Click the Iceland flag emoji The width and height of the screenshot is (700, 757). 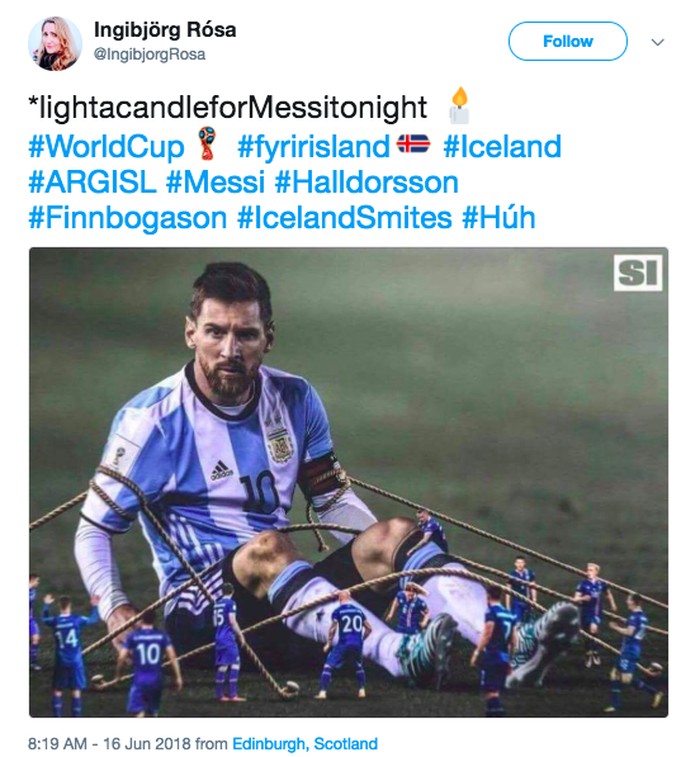pyautogui.click(x=413, y=145)
